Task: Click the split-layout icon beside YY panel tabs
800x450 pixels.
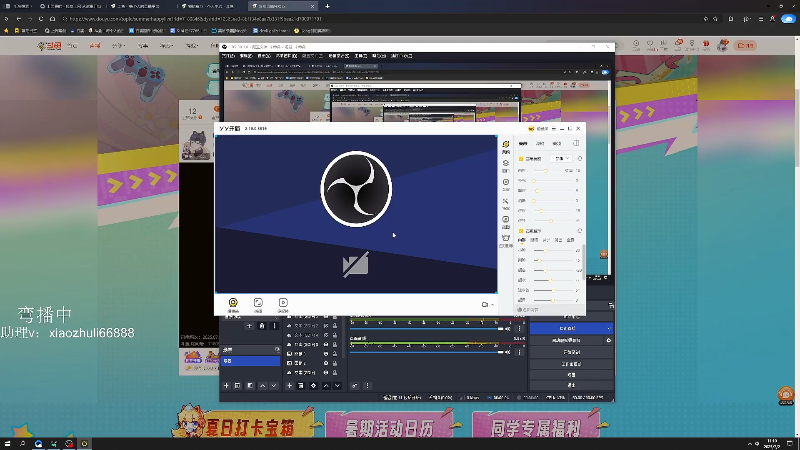Action: pos(576,143)
